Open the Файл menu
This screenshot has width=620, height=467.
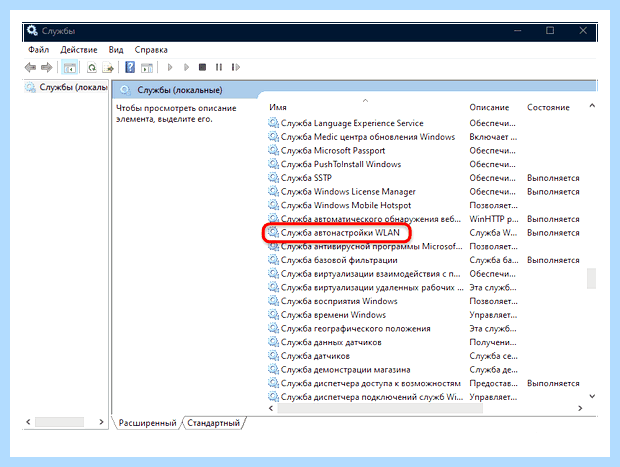pyautogui.click(x=38, y=50)
